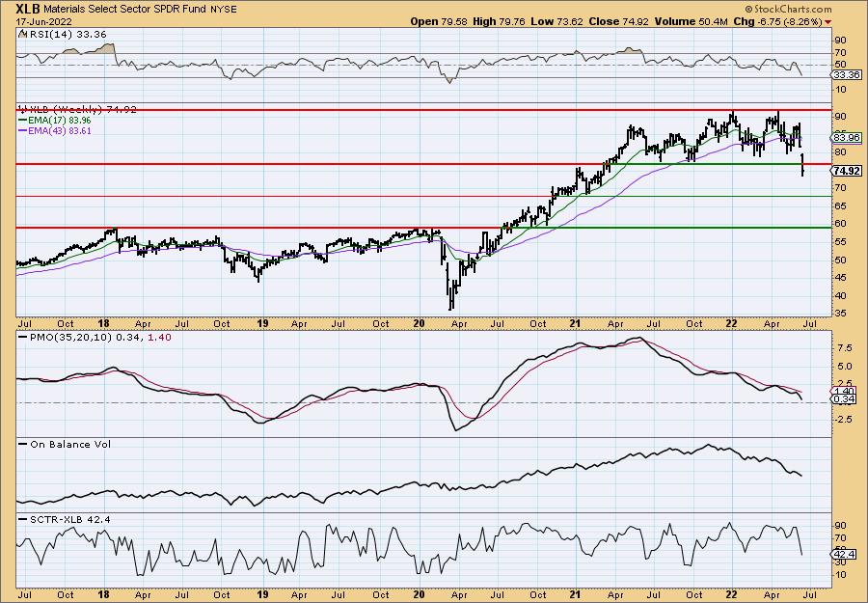This screenshot has width=868, height=603.
Task: Click the 'Materials Select Sector SPDR Fund' title
Action: (x=124, y=10)
